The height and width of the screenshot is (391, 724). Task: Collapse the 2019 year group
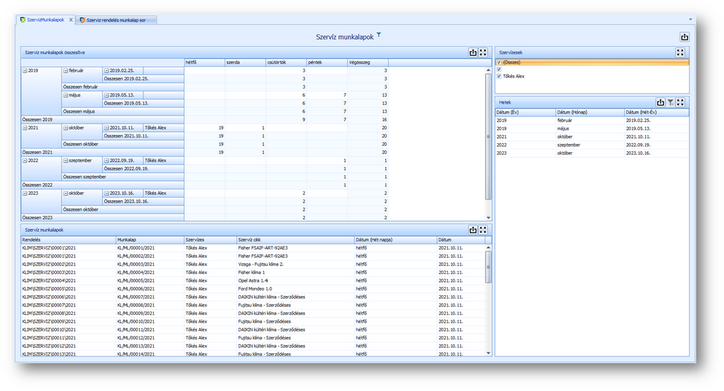(25, 71)
